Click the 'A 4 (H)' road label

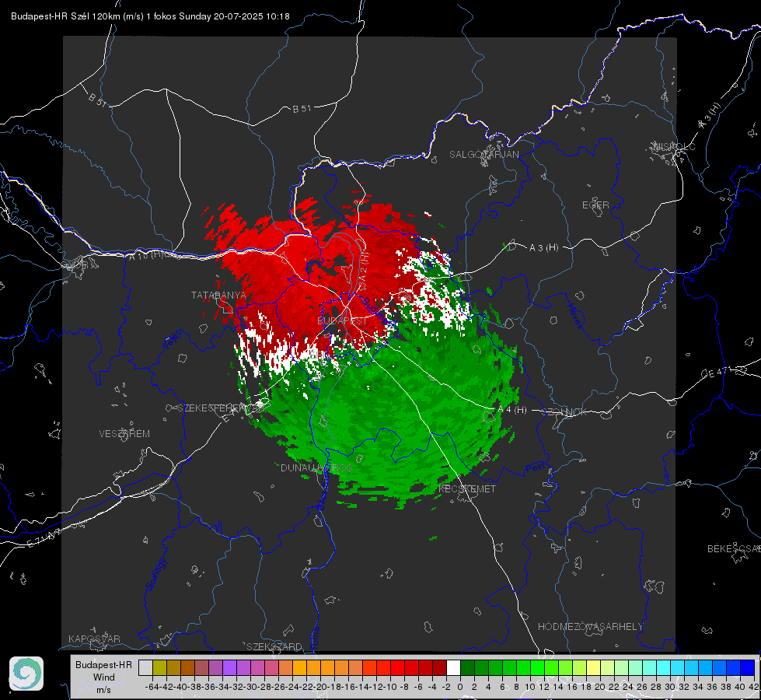[512, 410]
